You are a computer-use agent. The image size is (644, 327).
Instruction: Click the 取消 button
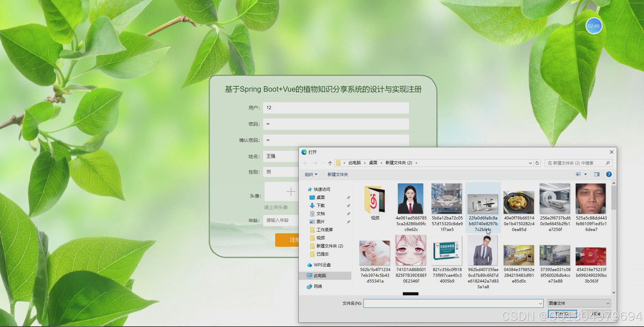point(596,314)
